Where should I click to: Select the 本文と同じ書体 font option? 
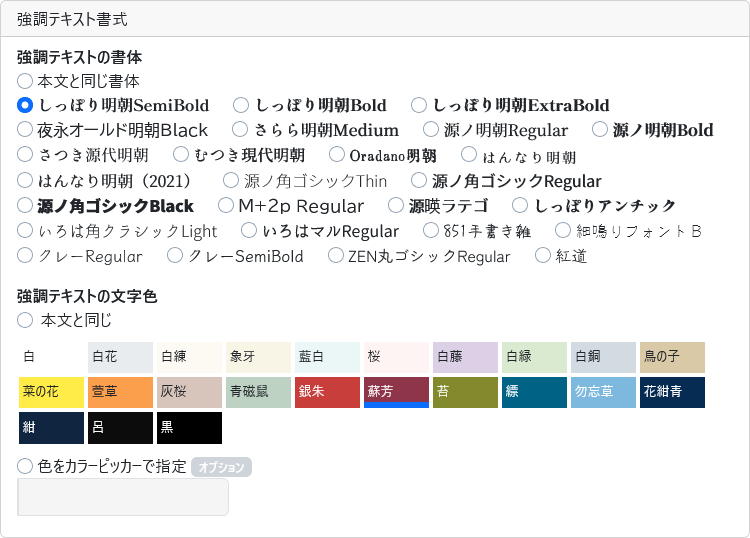coord(26,81)
